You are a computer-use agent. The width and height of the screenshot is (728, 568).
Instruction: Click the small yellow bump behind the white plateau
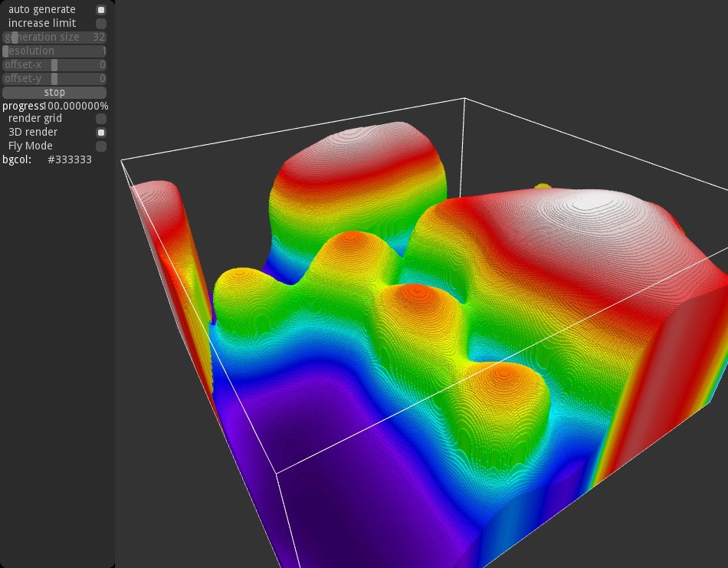click(543, 186)
